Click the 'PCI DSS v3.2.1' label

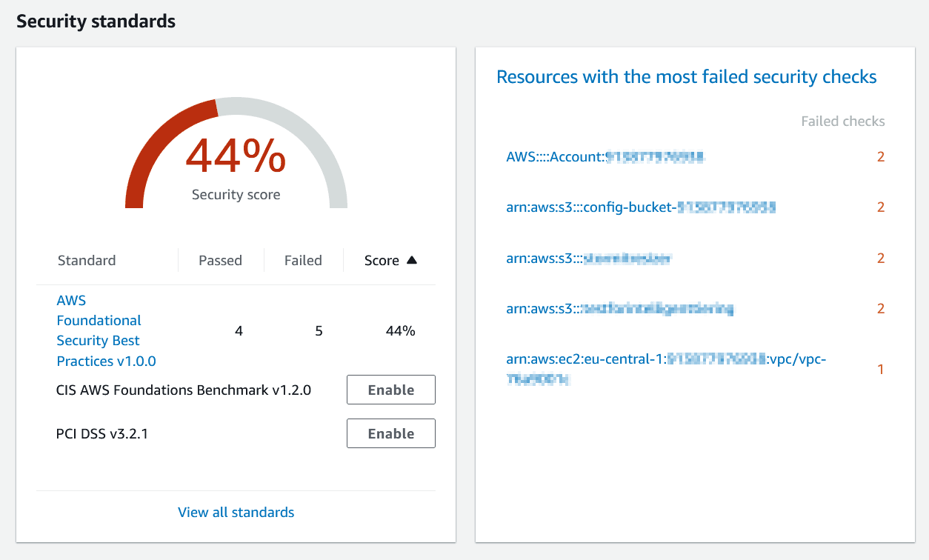click(x=102, y=433)
